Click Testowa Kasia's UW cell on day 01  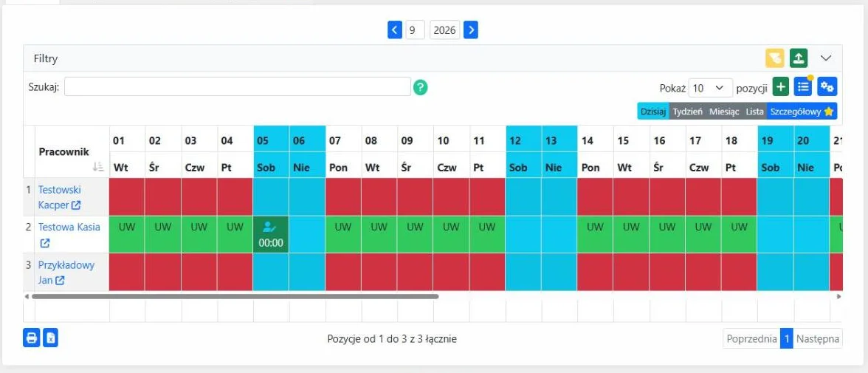pos(127,234)
